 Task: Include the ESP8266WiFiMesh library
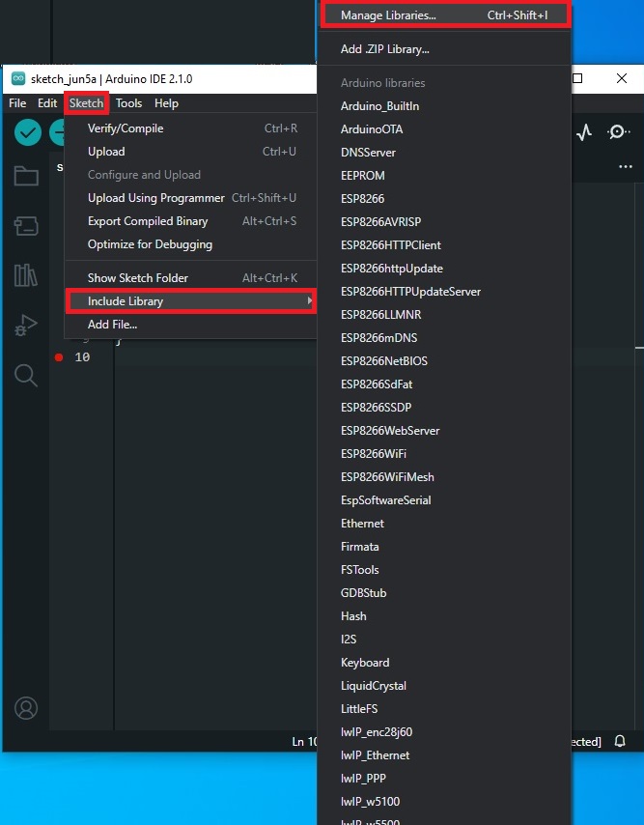[445, 476]
